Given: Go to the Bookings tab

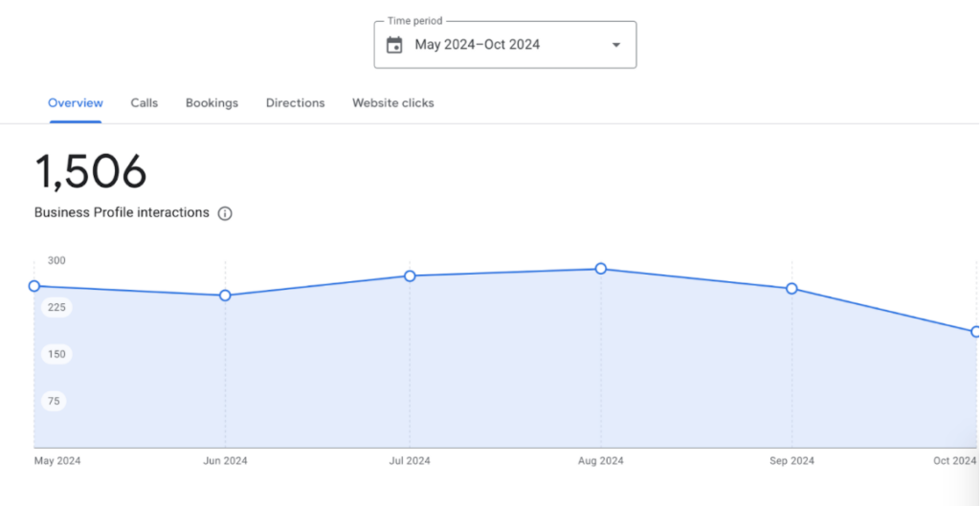Looking at the screenshot, I should point(212,103).
